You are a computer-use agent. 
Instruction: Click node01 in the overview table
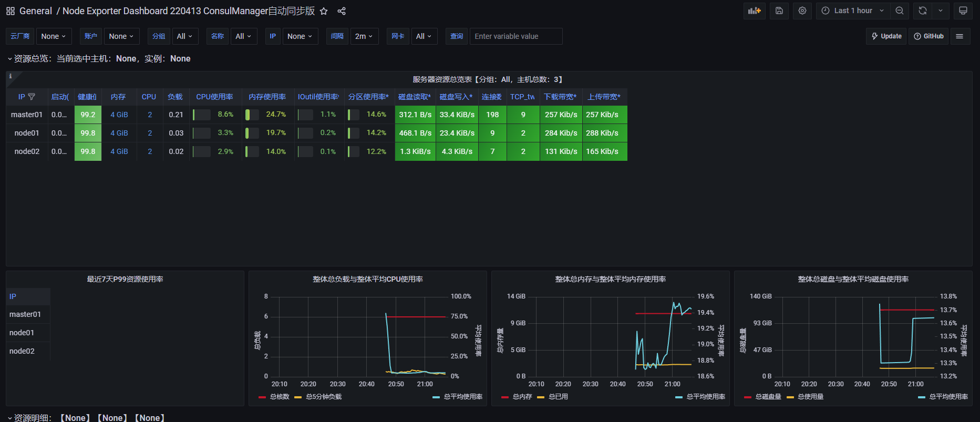[27, 133]
